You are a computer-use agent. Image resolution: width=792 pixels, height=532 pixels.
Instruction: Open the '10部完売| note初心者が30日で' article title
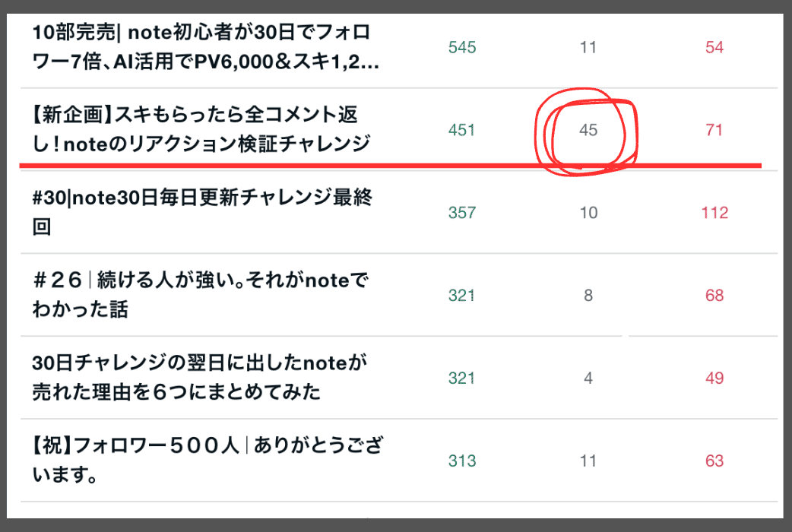click(x=205, y=47)
